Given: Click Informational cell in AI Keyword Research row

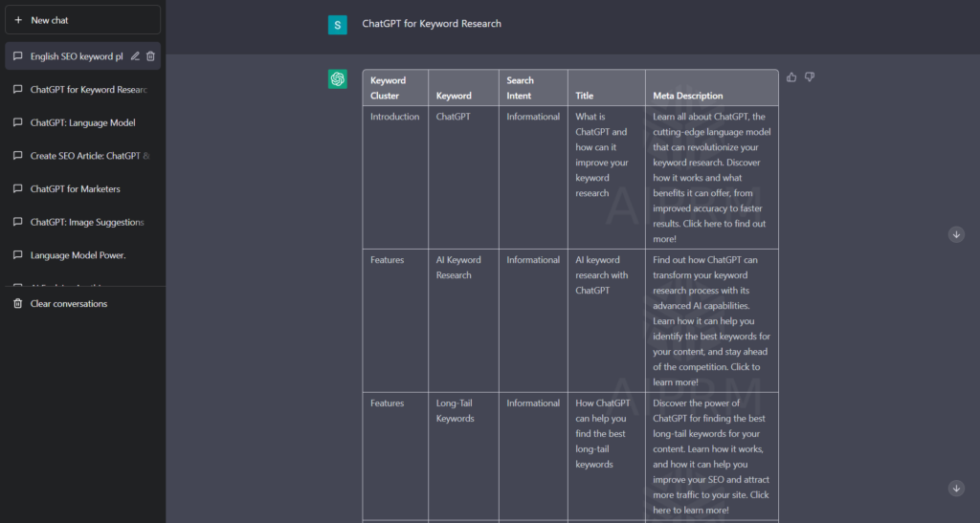Looking at the screenshot, I should [x=533, y=321].
